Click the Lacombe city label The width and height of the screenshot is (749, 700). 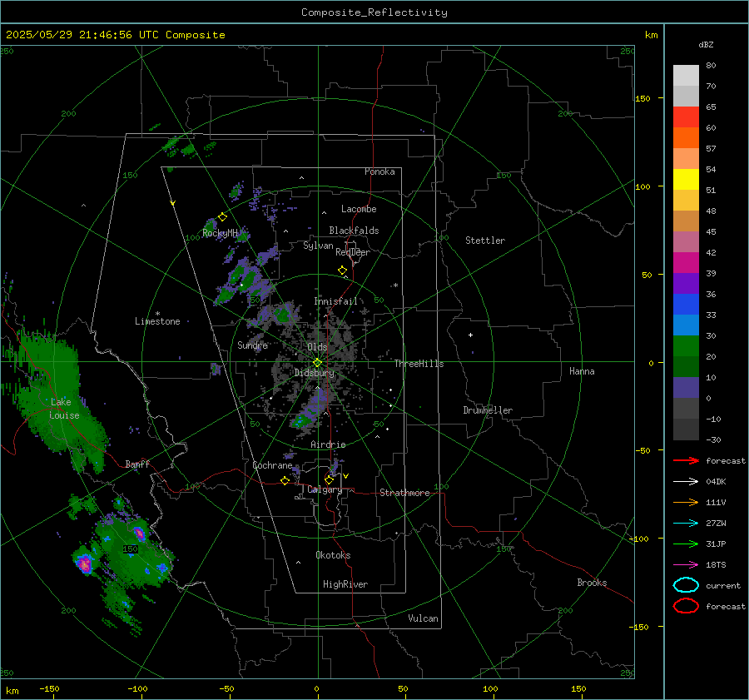359,209
